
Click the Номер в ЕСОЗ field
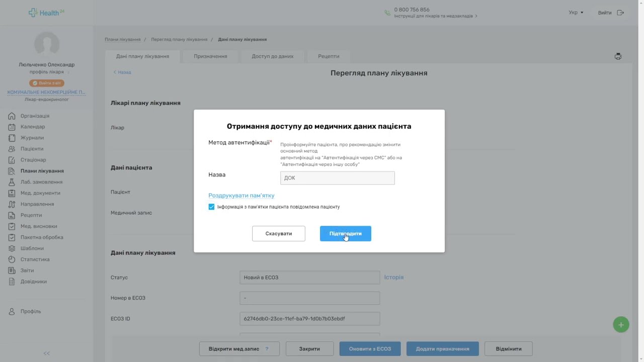tap(310, 298)
